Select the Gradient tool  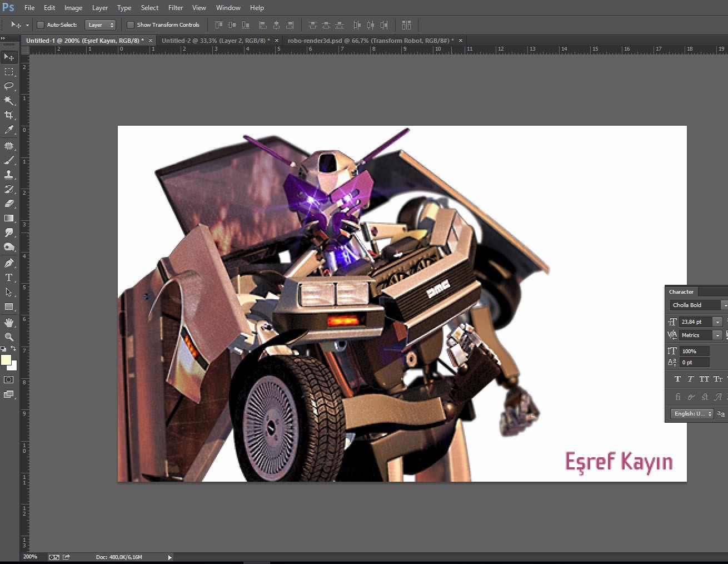click(x=9, y=218)
